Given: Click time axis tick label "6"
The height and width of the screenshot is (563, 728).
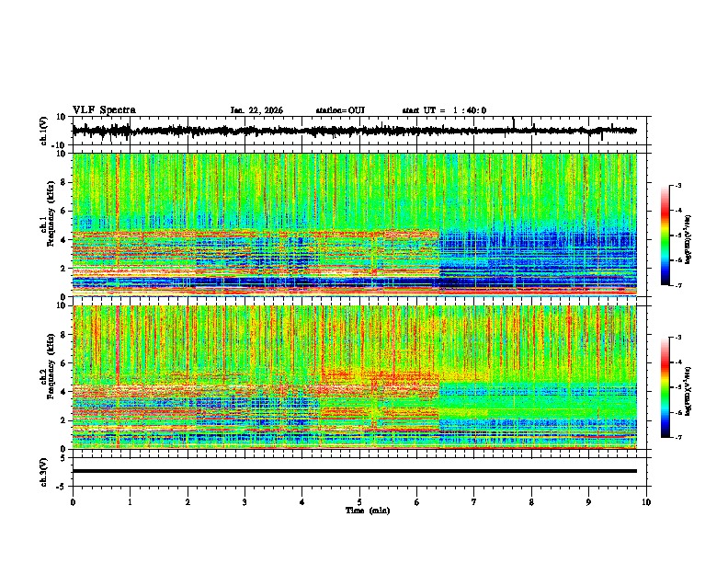Looking at the screenshot, I should (417, 502).
